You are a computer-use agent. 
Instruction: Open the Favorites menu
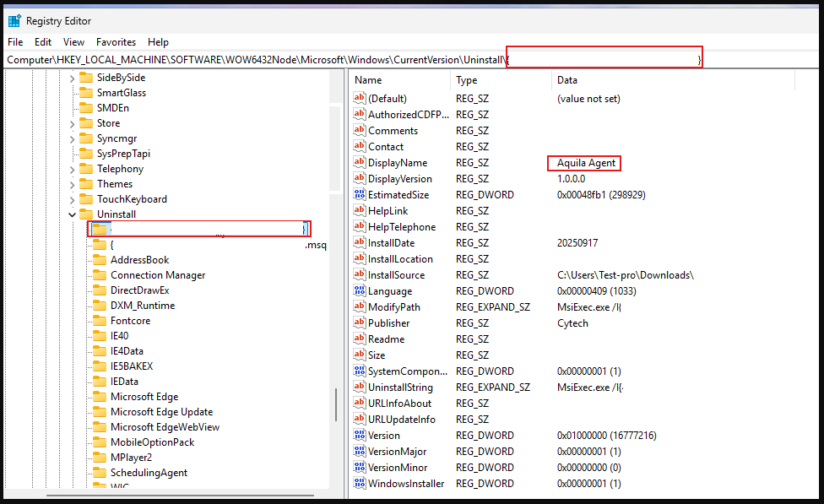116,41
